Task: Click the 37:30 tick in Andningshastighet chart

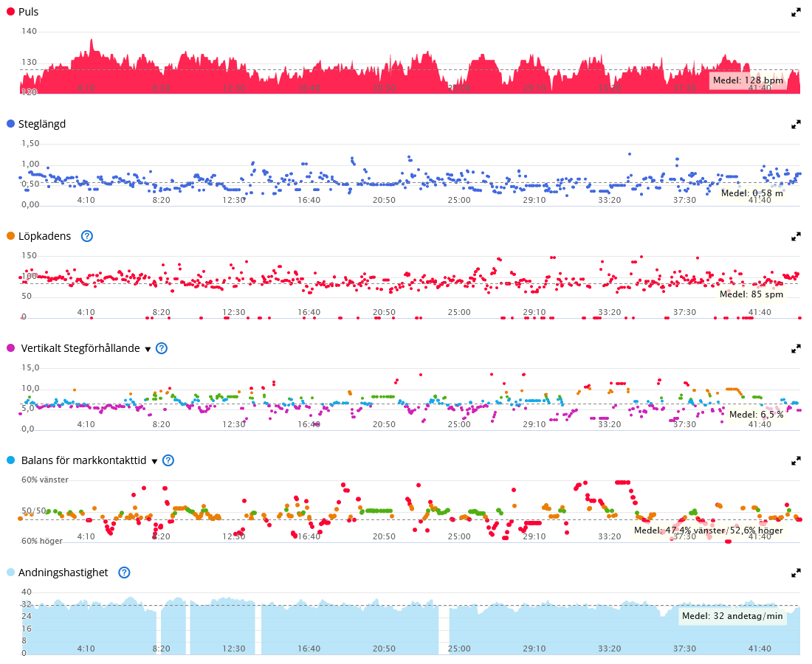Action: pyautogui.click(x=684, y=649)
